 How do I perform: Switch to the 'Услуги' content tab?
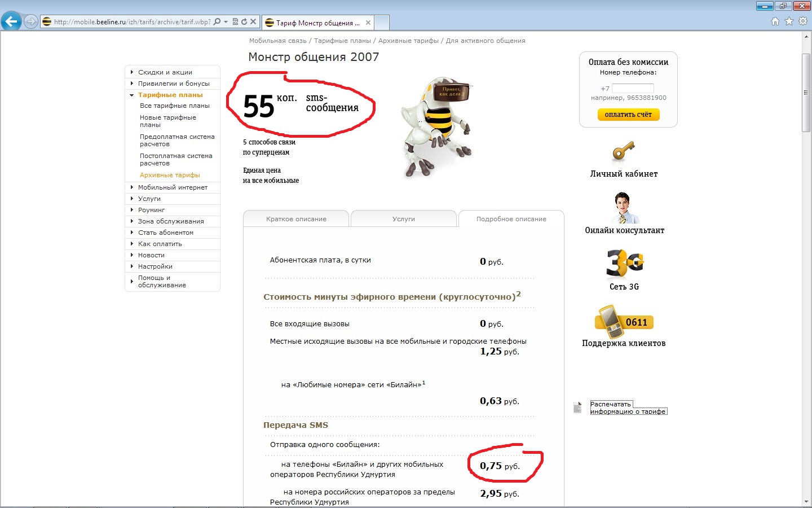[404, 219]
